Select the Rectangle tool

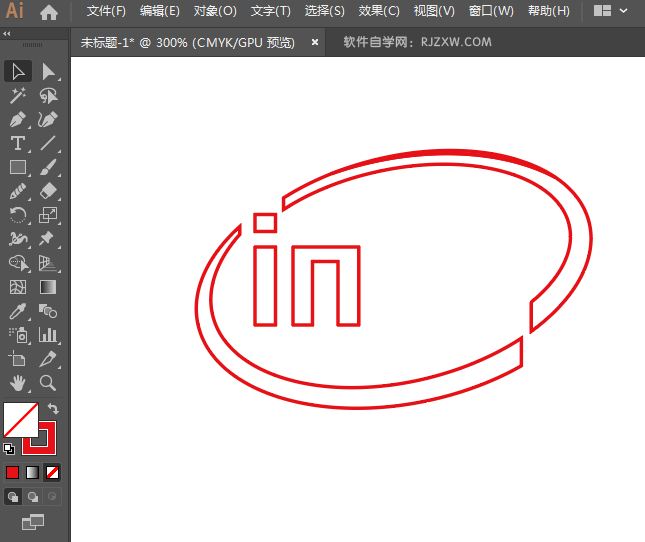[x=18, y=167]
